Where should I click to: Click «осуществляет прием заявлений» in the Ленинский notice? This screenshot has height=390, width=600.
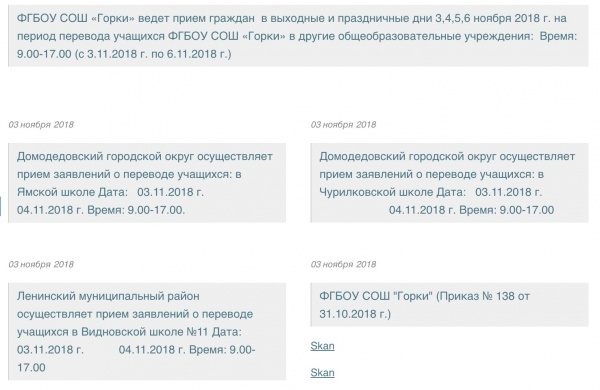pyautogui.click(x=103, y=314)
